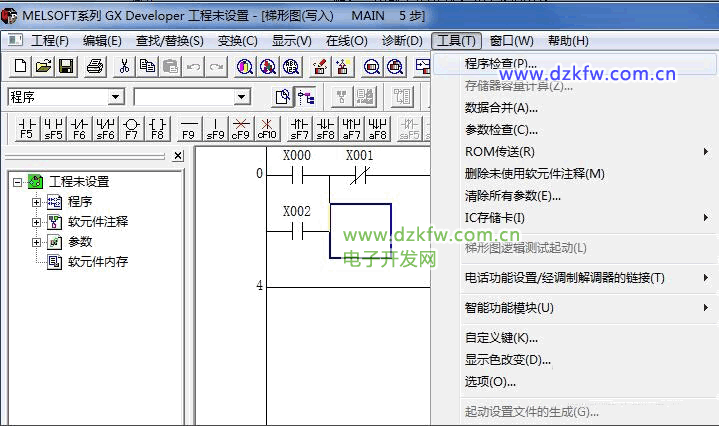Image resolution: width=719 pixels, height=426 pixels.
Task: Expand the 软元件注释 tree node
Action: click(x=36, y=222)
